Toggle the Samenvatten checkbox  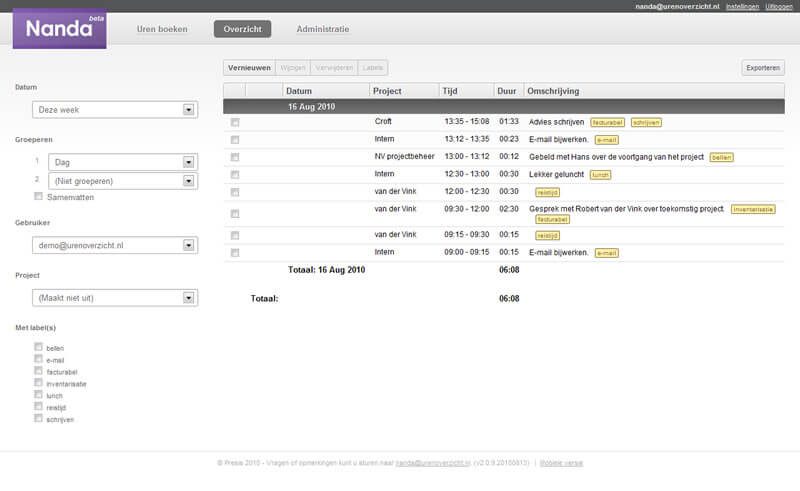[x=38, y=197]
